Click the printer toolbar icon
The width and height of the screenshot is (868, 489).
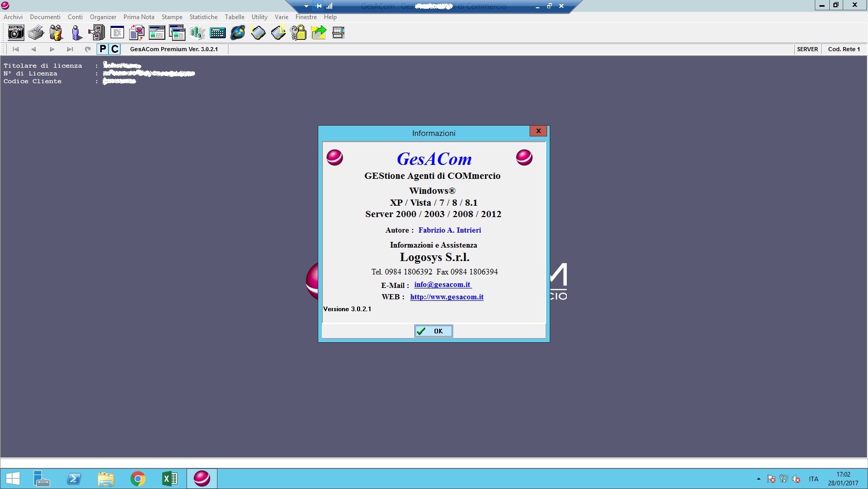point(36,33)
